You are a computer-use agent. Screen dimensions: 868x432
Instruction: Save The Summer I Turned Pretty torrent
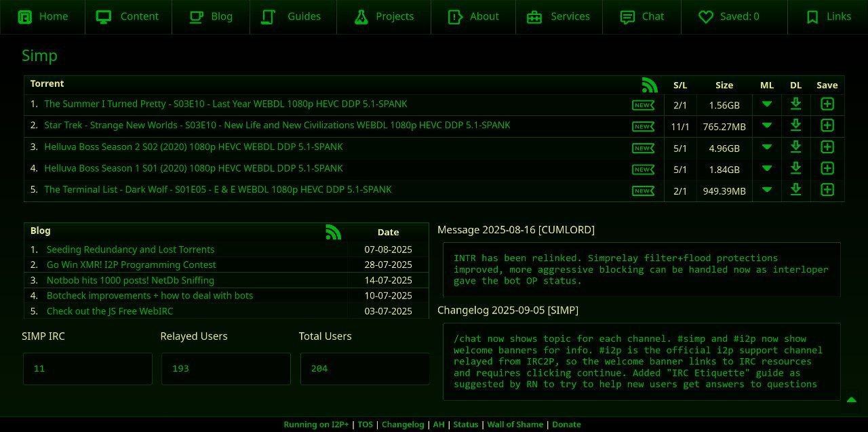(x=827, y=104)
